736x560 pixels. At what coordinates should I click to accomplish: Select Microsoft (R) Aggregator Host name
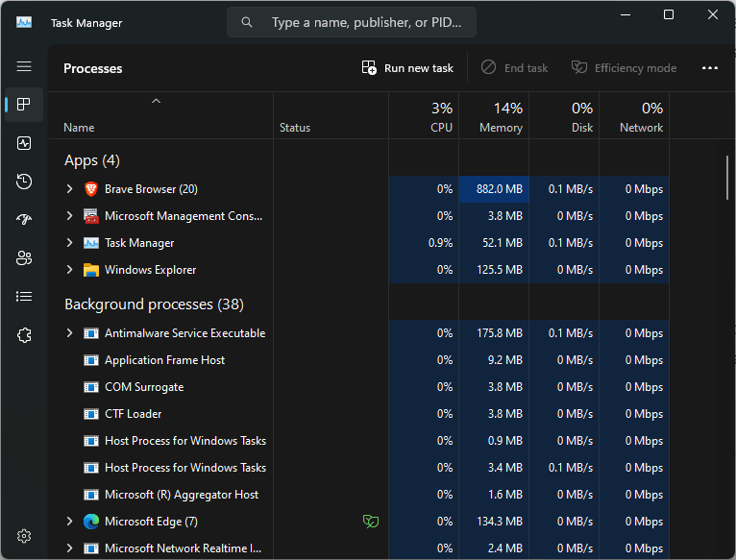(x=182, y=495)
